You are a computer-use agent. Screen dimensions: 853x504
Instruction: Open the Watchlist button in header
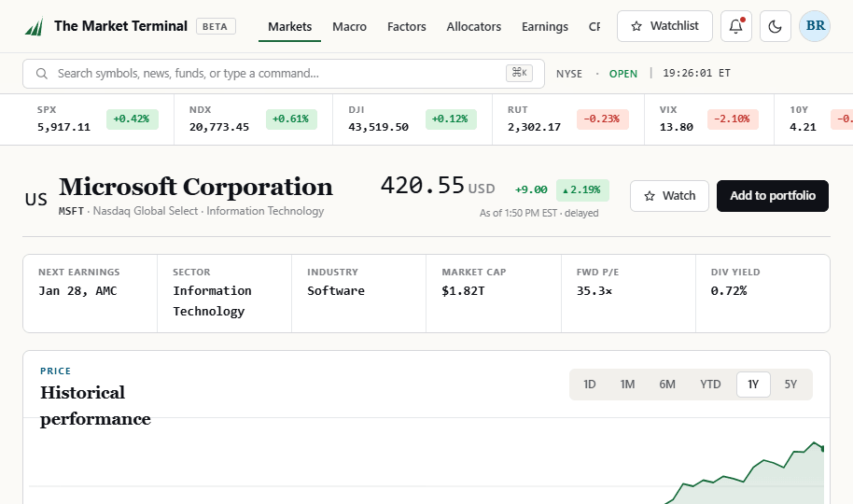pos(664,26)
